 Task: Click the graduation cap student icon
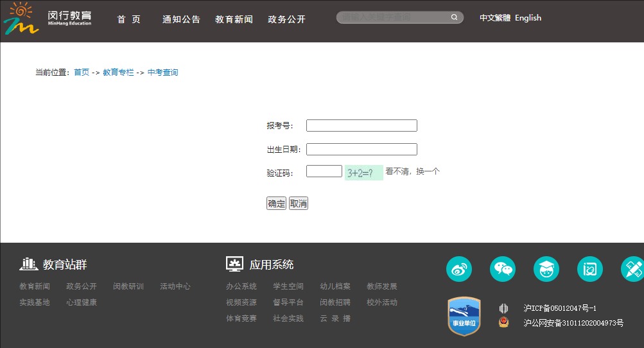click(546, 269)
